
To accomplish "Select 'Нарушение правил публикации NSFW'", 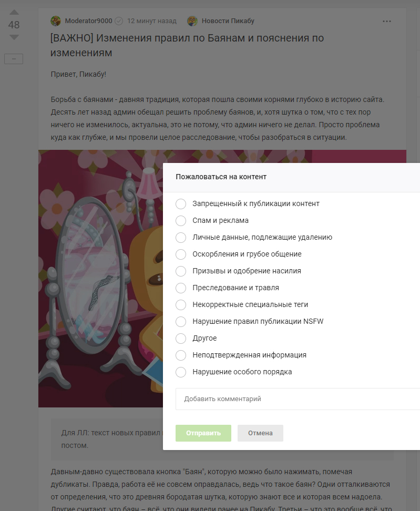I will point(181,322).
